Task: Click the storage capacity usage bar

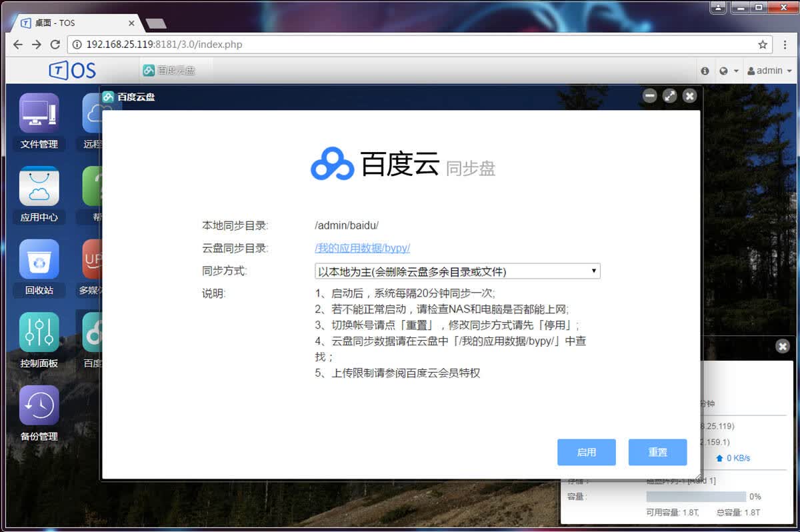Action: click(x=696, y=497)
